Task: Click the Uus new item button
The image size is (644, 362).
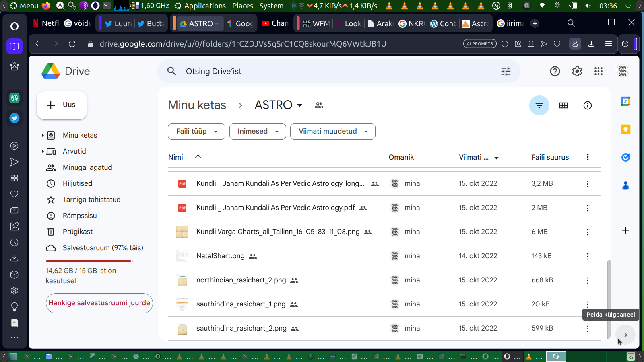Action: pos(62,105)
